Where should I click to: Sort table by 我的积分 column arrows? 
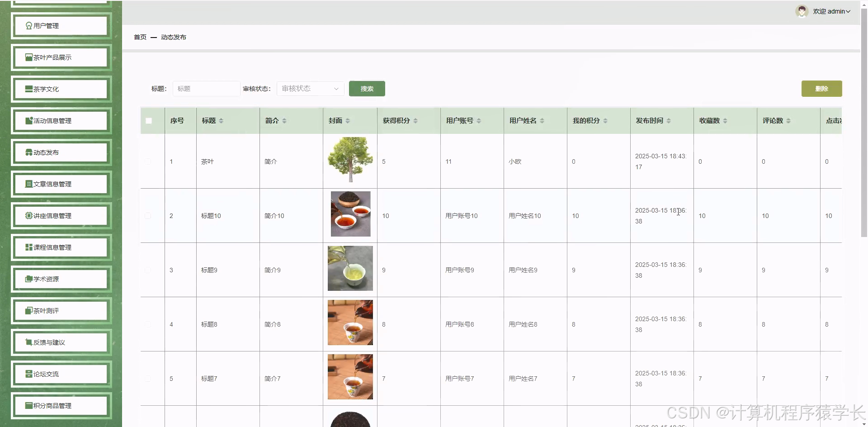[x=605, y=121]
